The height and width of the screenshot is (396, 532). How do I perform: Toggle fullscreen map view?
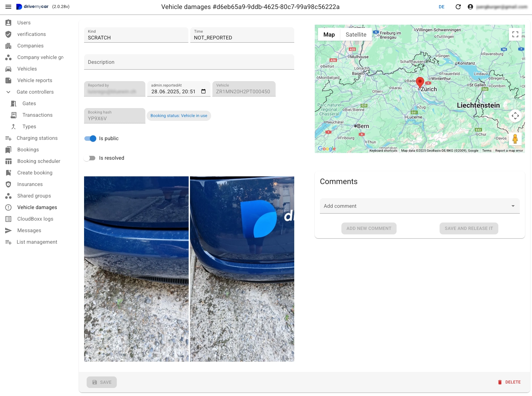coord(515,34)
